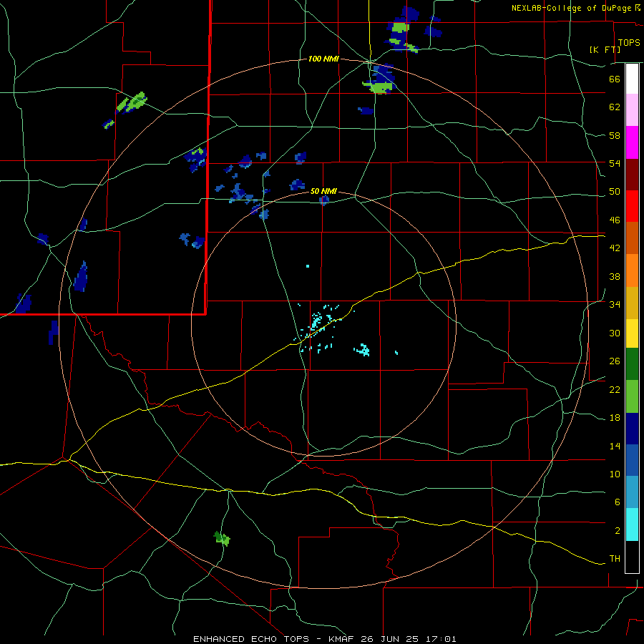The height and width of the screenshot is (644, 644).
Task: Click the dark green legend swatch below 30
Action: pos(632,364)
